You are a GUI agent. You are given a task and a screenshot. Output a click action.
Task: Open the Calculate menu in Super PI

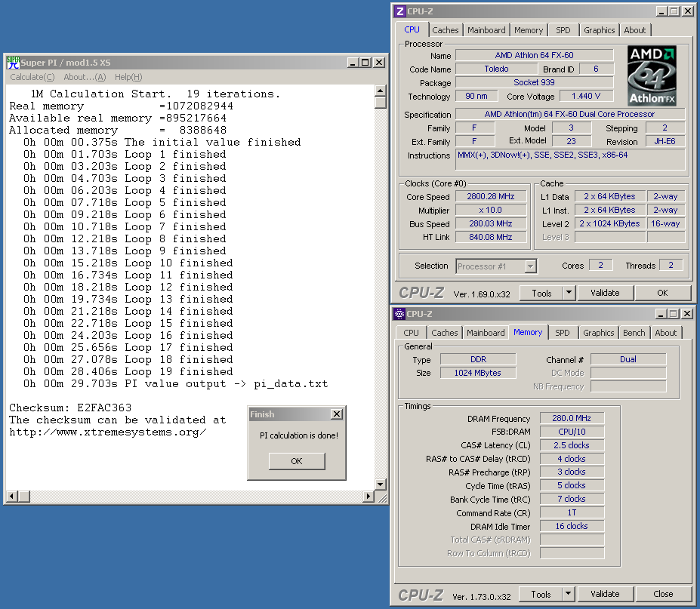coord(32,77)
